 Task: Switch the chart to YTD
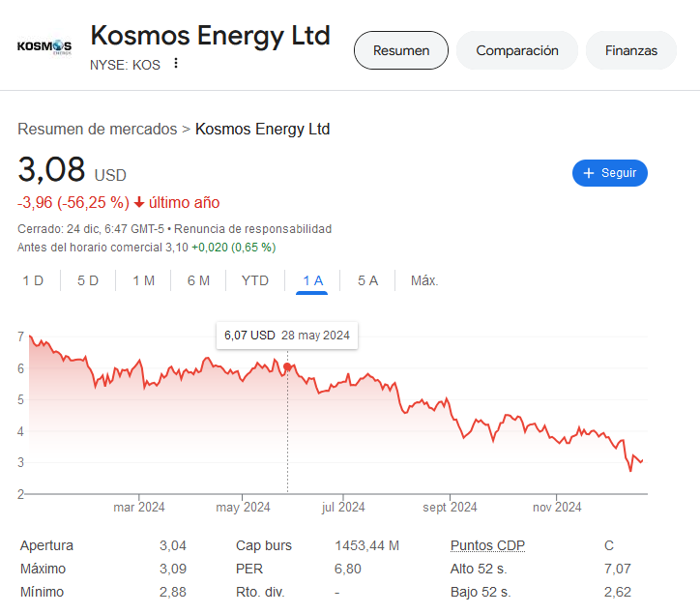[x=255, y=280]
